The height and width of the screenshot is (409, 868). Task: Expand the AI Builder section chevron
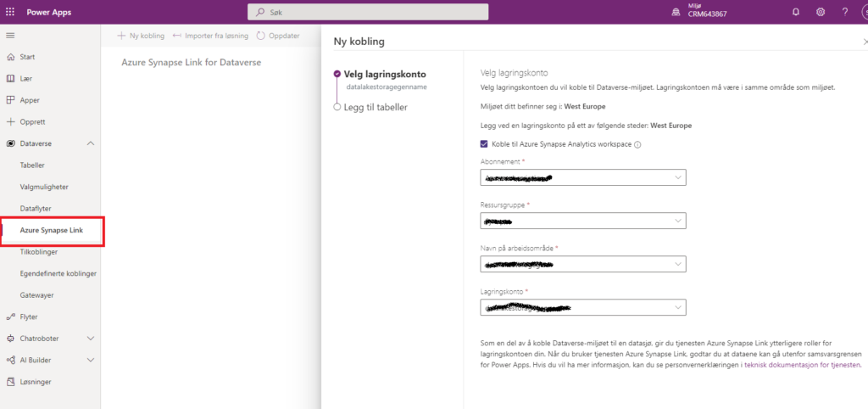point(91,361)
